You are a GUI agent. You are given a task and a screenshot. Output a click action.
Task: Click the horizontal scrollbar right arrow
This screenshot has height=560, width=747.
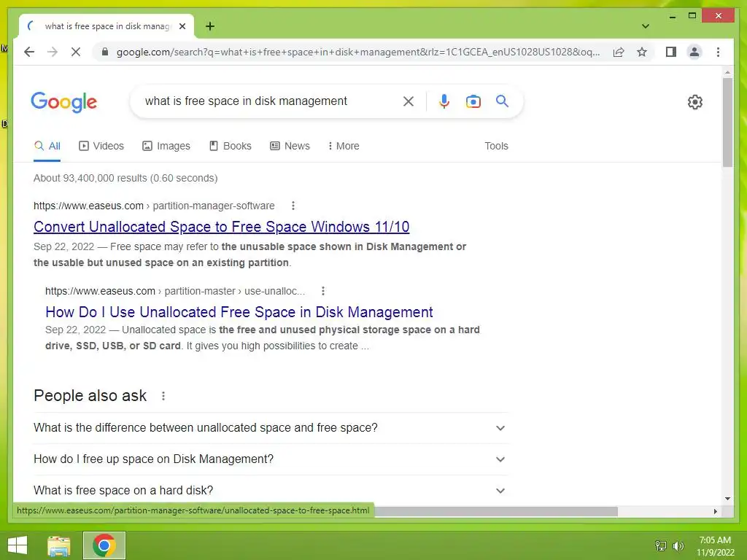pos(715,511)
